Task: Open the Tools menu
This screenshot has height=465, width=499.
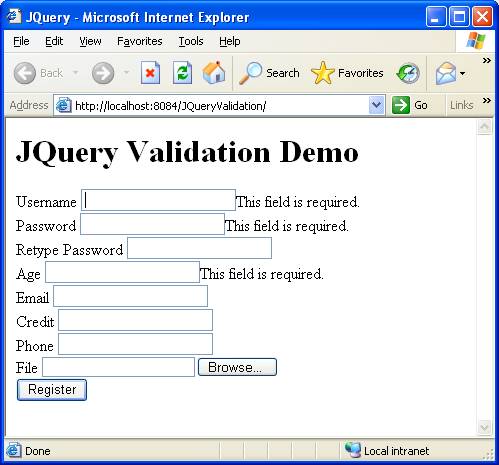Action: click(191, 41)
